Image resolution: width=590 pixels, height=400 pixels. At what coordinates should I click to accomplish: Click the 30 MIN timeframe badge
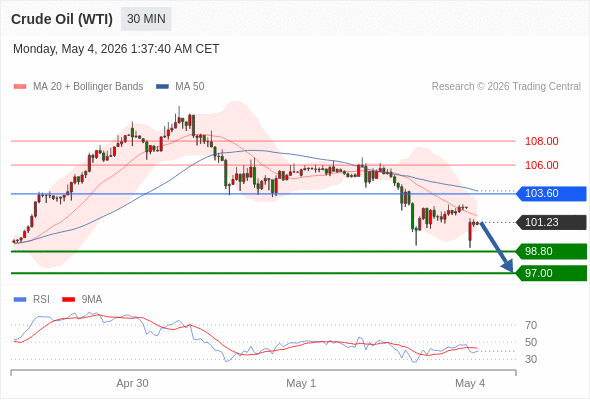[x=146, y=19]
